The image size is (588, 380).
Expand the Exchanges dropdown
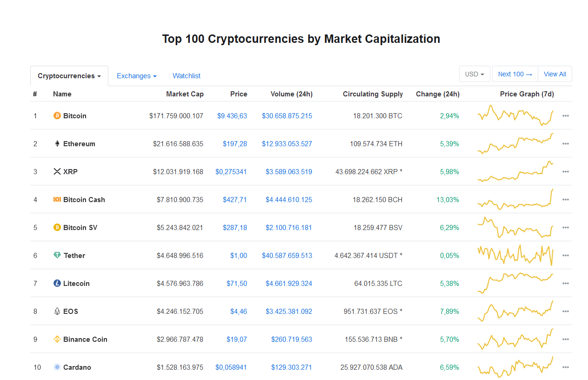(x=136, y=76)
